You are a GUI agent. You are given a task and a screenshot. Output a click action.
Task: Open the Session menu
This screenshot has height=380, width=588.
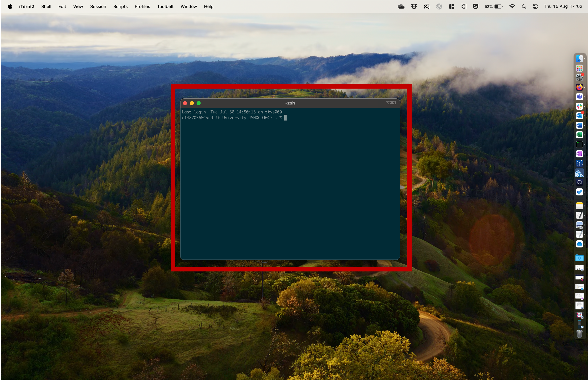(98, 7)
